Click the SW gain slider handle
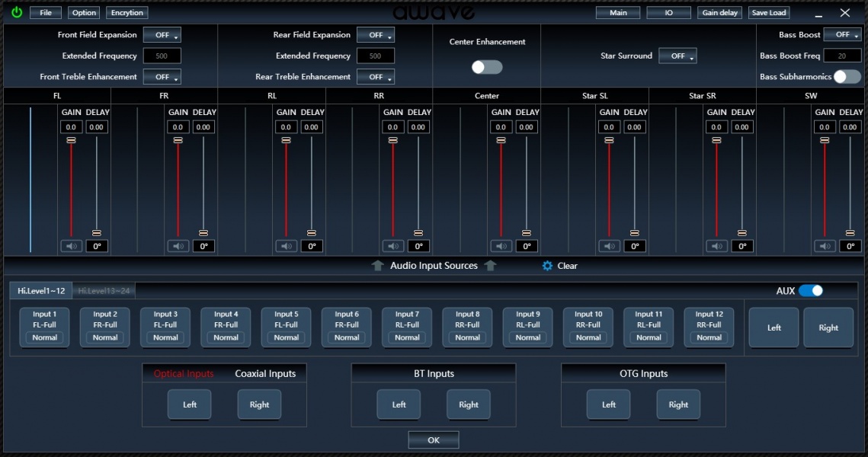 pyautogui.click(x=825, y=141)
